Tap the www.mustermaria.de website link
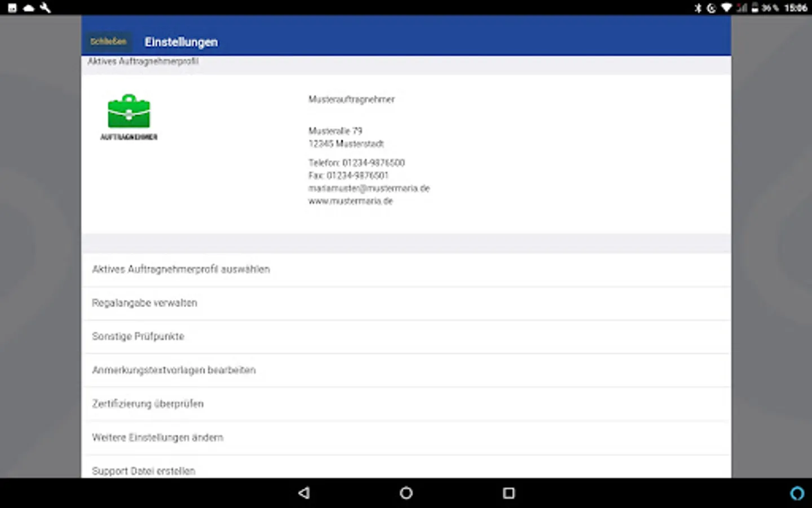The width and height of the screenshot is (812, 508). tap(350, 201)
